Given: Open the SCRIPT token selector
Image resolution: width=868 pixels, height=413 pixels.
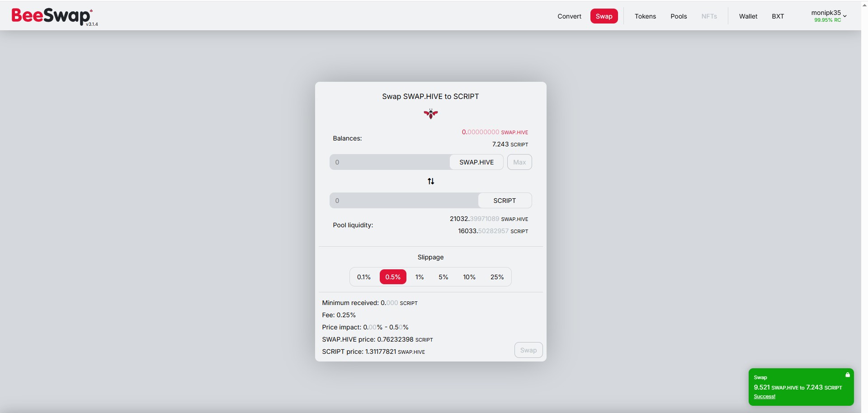Looking at the screenshot, I should pyautogui.click(x=505, y=201).
